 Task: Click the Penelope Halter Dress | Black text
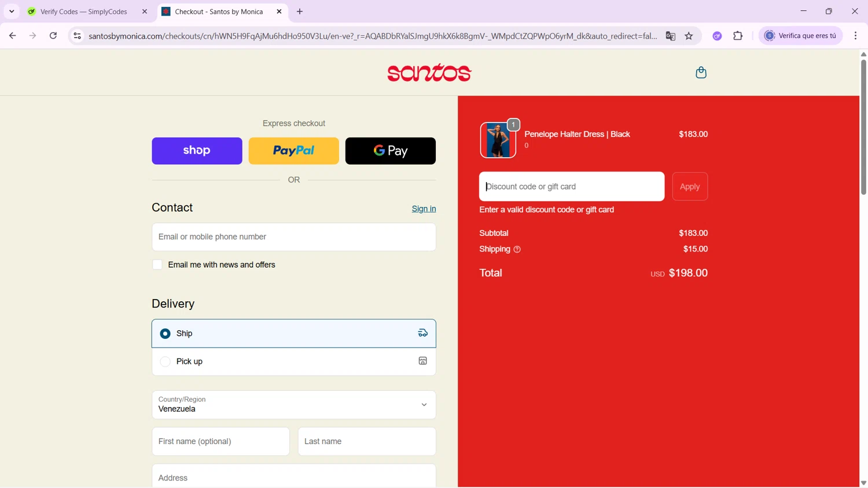(x=577, y=134)
